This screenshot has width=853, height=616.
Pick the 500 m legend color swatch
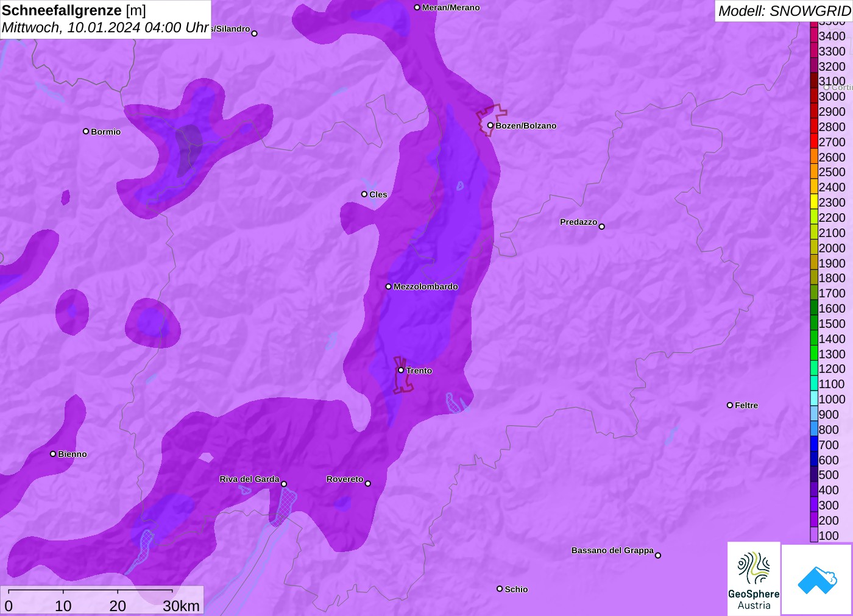tap(814, 475)
